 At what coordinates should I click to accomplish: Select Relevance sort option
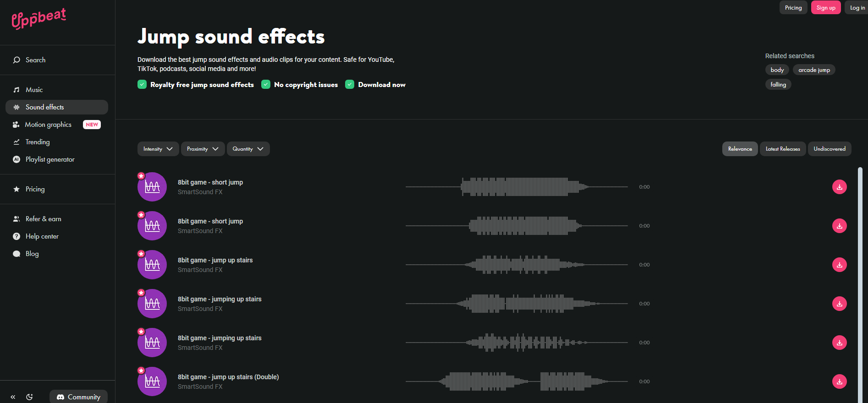point(740,149)
